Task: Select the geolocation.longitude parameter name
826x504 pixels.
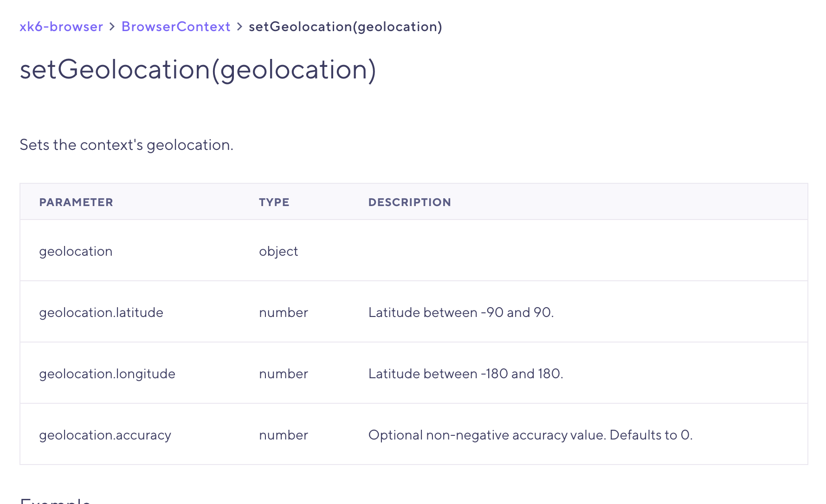Action: [x=107, y=373]
